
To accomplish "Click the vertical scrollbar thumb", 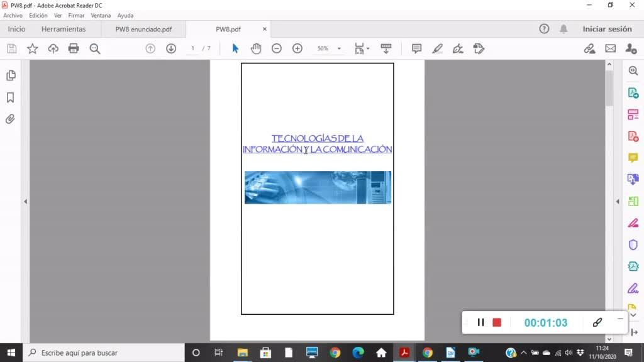I will point(609,88).
